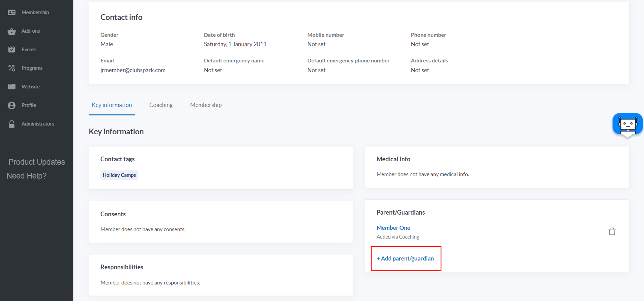Switch to the Membership tab

point(206,105)
